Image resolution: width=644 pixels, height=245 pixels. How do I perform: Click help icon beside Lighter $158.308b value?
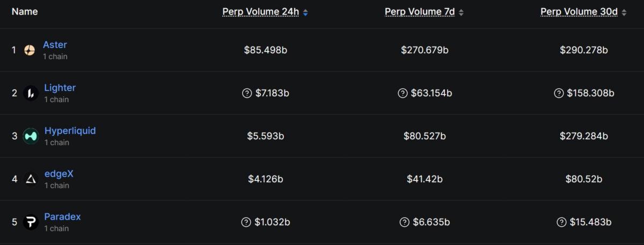(559, 93)
